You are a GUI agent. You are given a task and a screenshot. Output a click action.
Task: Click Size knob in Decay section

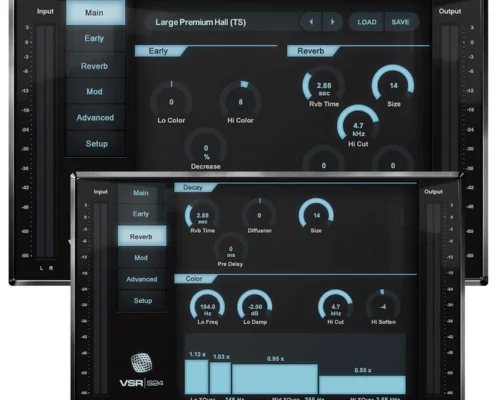316,214
